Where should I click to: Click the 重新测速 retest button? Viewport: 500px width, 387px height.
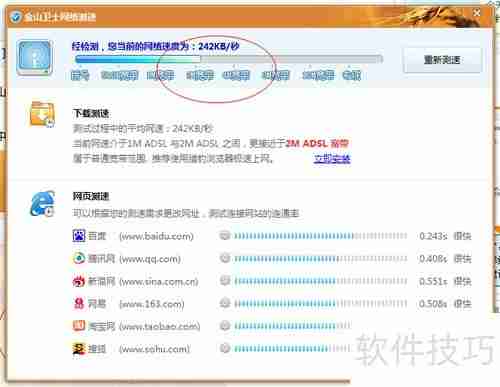click(x=442, y=60)
